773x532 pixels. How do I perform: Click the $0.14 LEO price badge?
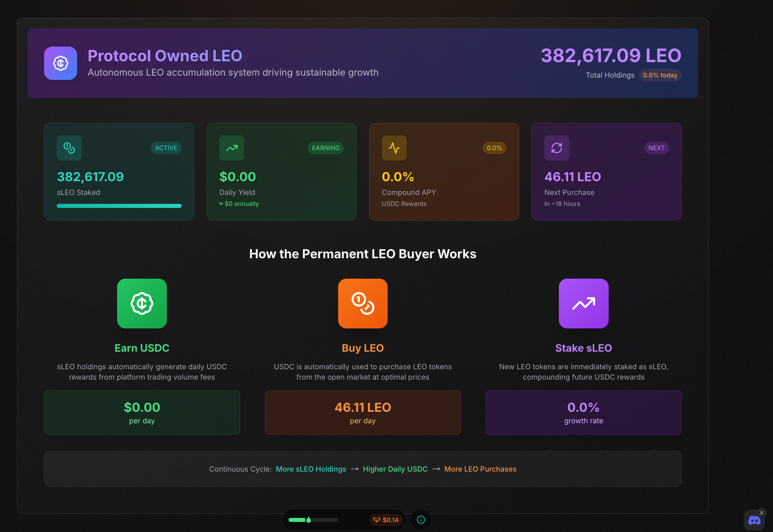[x=386, y=520]
